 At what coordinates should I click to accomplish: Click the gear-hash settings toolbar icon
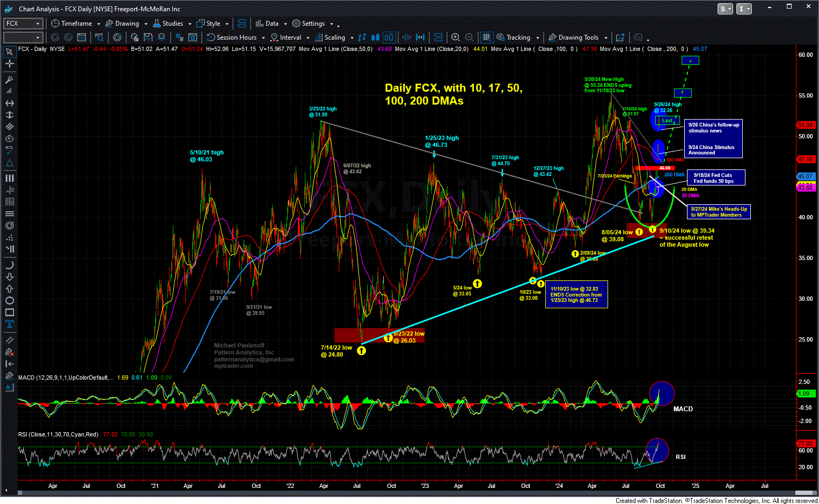(179, 38)
